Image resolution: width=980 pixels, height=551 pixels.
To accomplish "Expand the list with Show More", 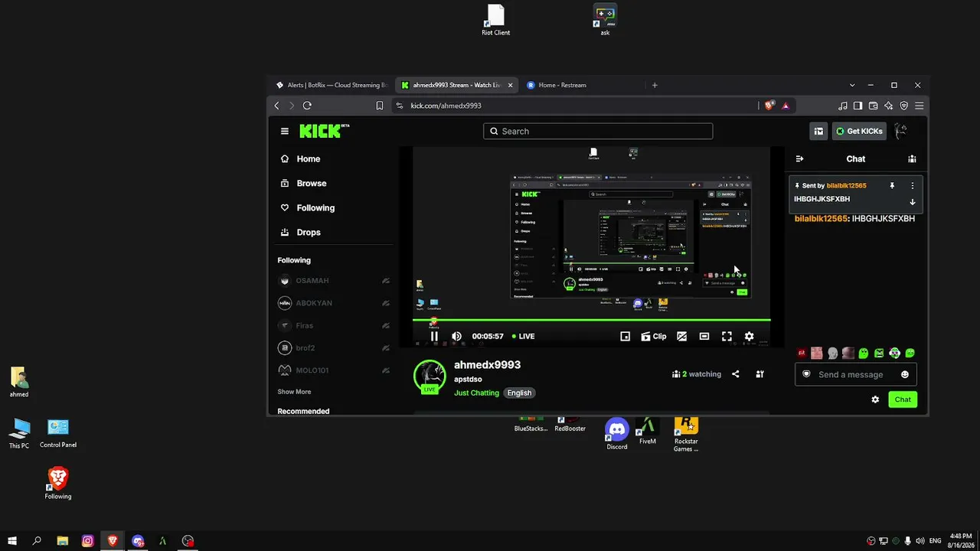I will tap(294, 392).
